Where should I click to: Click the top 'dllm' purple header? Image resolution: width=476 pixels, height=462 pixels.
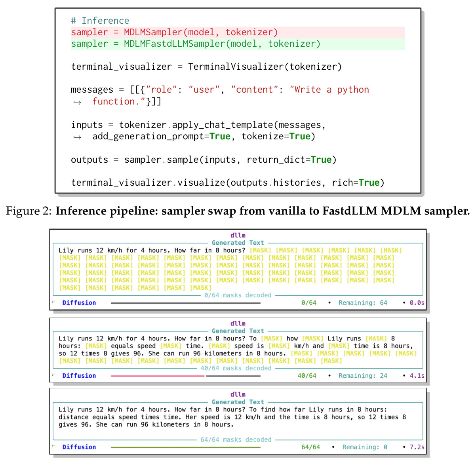238,235
